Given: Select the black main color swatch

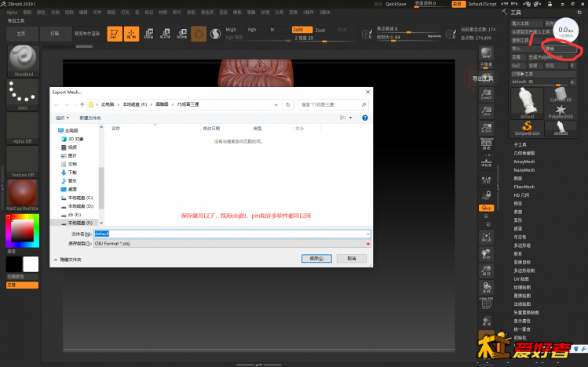Looking at the screenshot, I should pos(14,264).
